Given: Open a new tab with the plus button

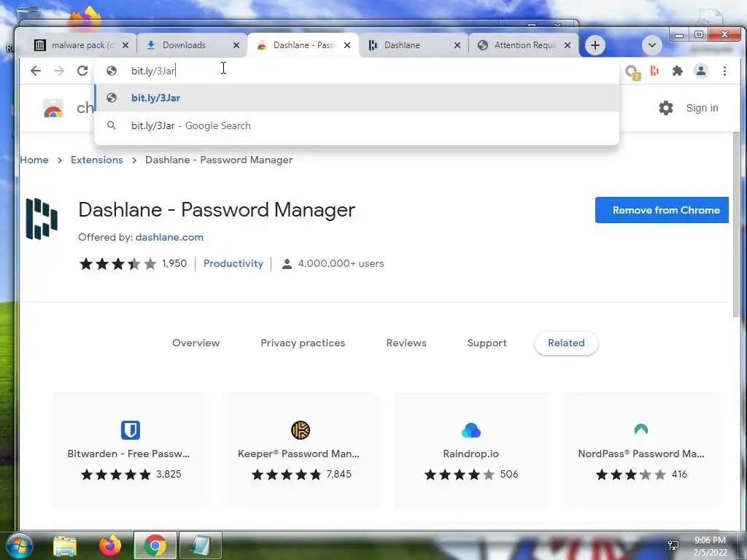Looking at the screenshot, I should coord(595,45).
